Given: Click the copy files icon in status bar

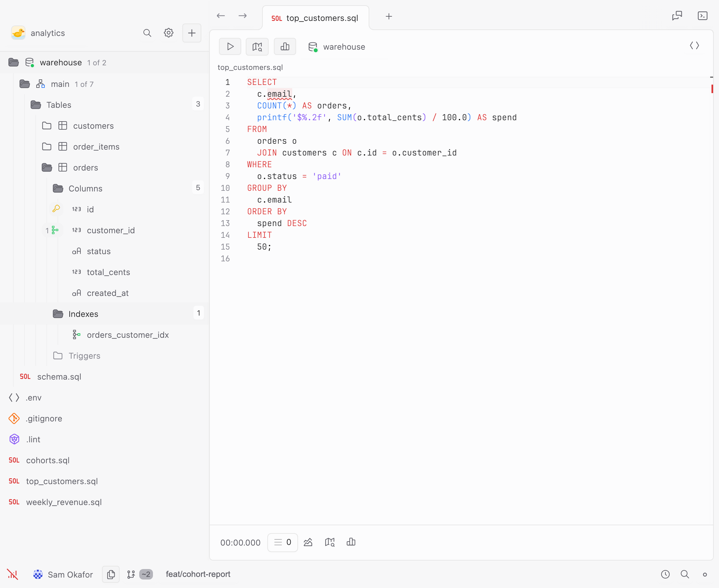Looking at the screenshot, I should pos(111,574).
